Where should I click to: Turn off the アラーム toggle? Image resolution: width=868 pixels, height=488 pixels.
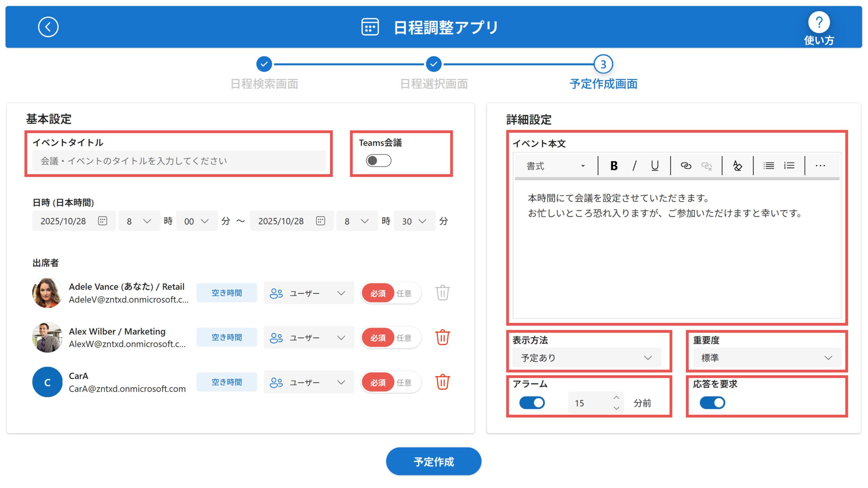532,403
